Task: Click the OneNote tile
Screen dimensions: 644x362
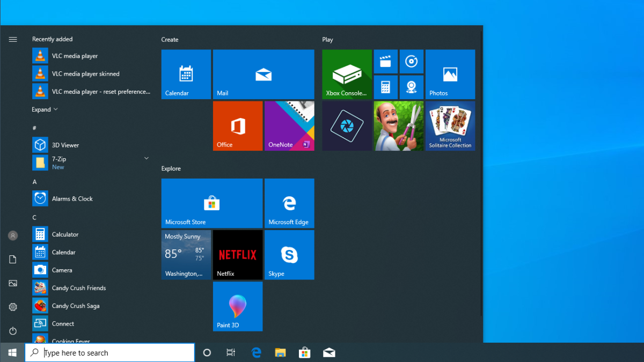Action: [289, 126]
